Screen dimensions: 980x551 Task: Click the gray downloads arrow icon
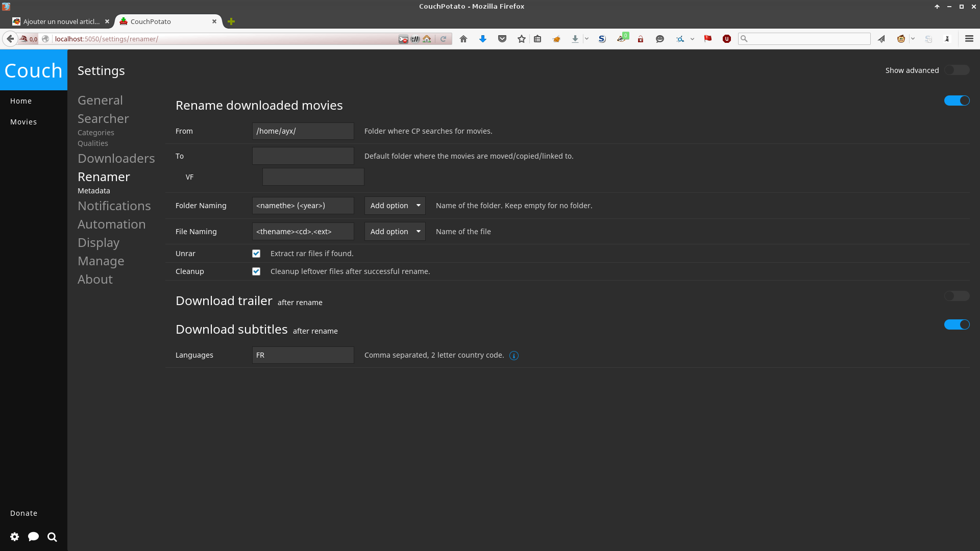pos(575,39)
